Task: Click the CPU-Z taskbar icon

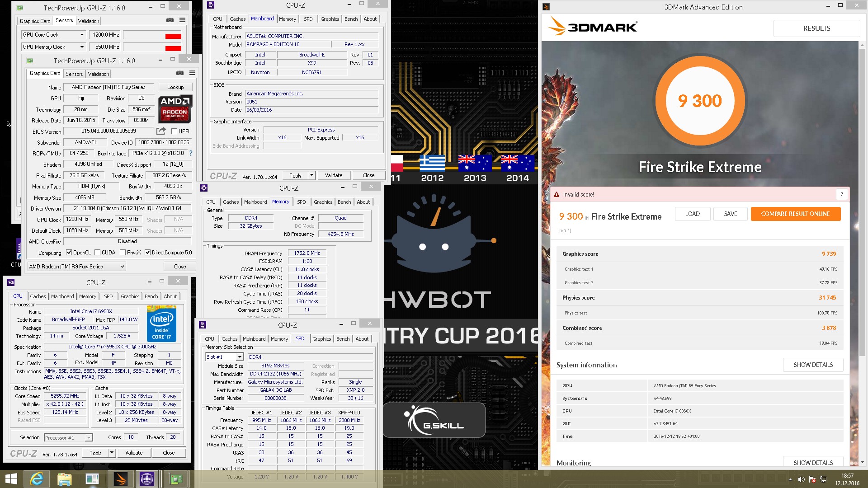Action: click(147, 479)
